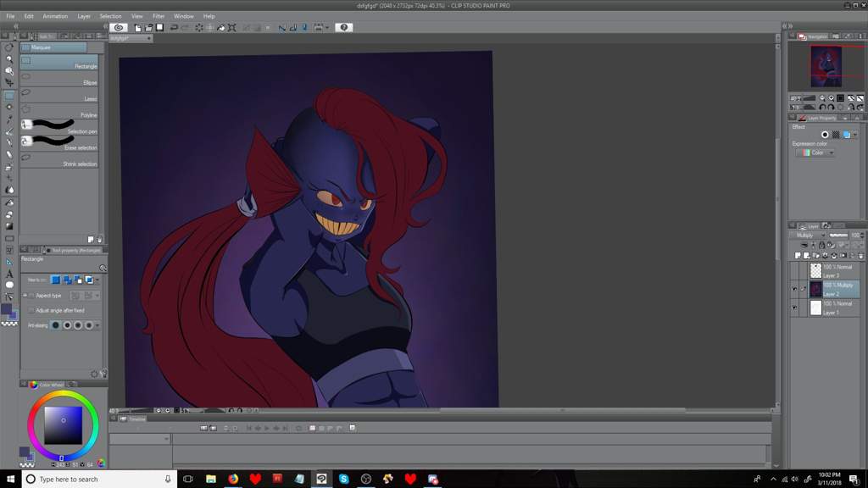Select the Gradient tool
Viewport: 868px width, 488px height.
[8, 225]
